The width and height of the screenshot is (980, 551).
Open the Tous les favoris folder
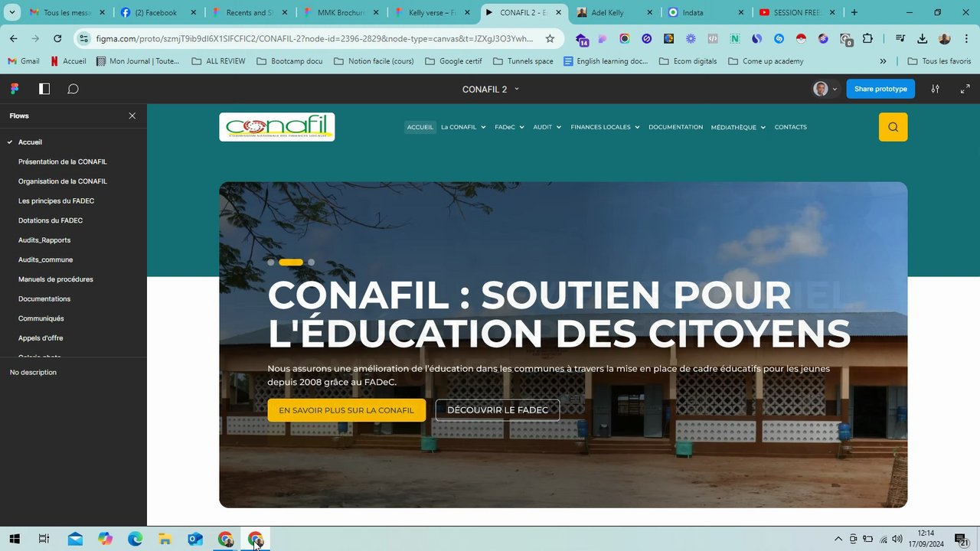pos(939,61)
